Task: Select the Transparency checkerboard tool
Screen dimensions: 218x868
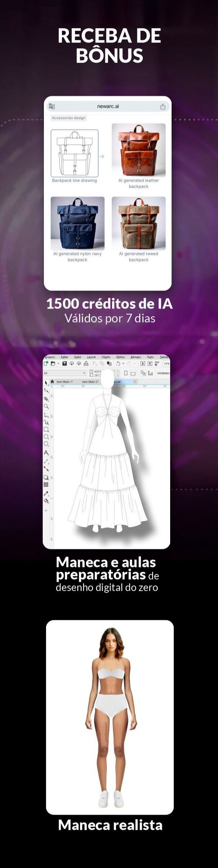Action: click(x=46, y=485)
